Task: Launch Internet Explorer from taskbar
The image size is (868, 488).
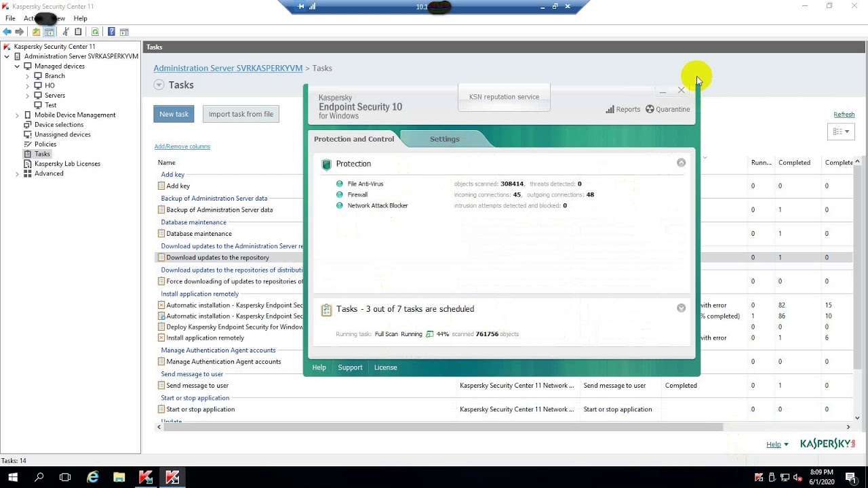Action: (x=93, y=477)
